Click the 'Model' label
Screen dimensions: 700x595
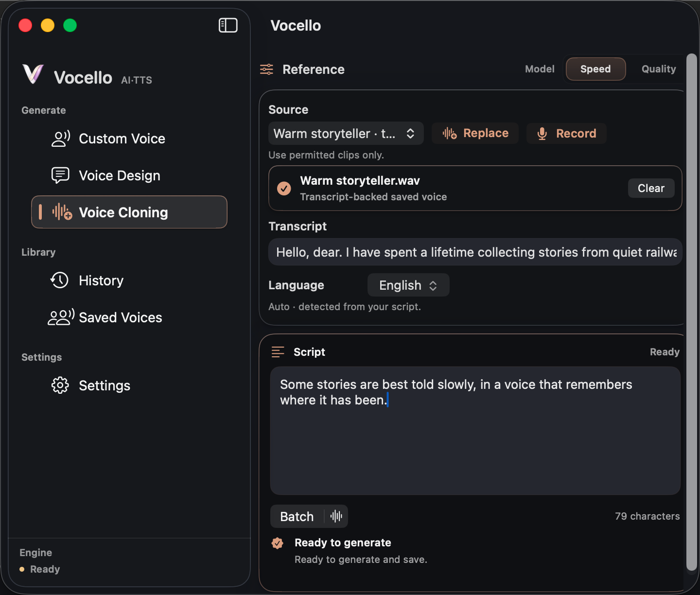(540, 69)
